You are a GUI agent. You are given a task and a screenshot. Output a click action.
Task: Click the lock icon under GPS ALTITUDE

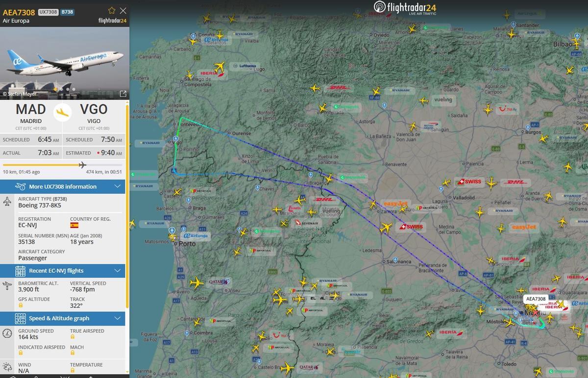21,305
